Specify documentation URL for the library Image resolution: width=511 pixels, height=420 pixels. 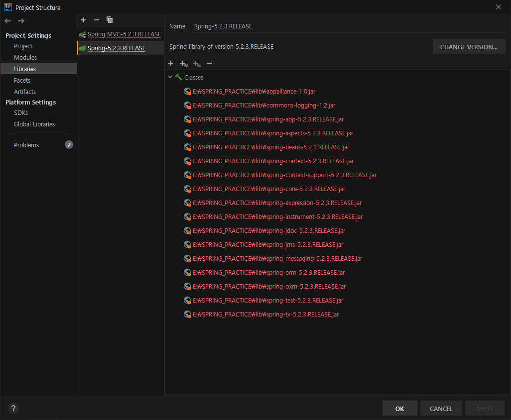tap(184, 64)
